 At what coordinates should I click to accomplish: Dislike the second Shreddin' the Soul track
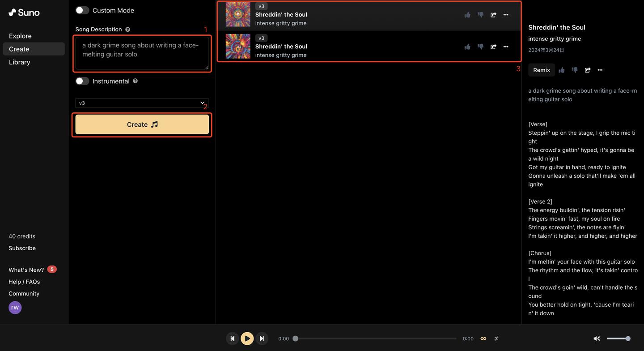[x=480, y=47]
